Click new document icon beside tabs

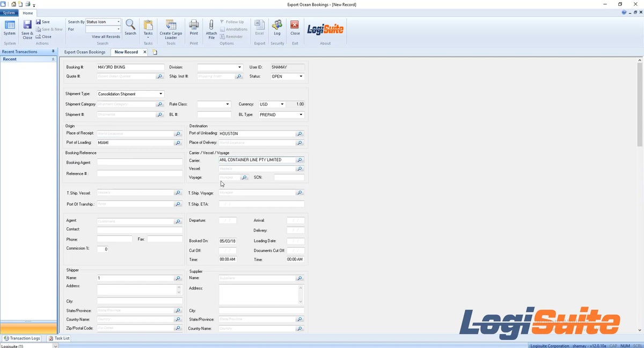[155, 52]
